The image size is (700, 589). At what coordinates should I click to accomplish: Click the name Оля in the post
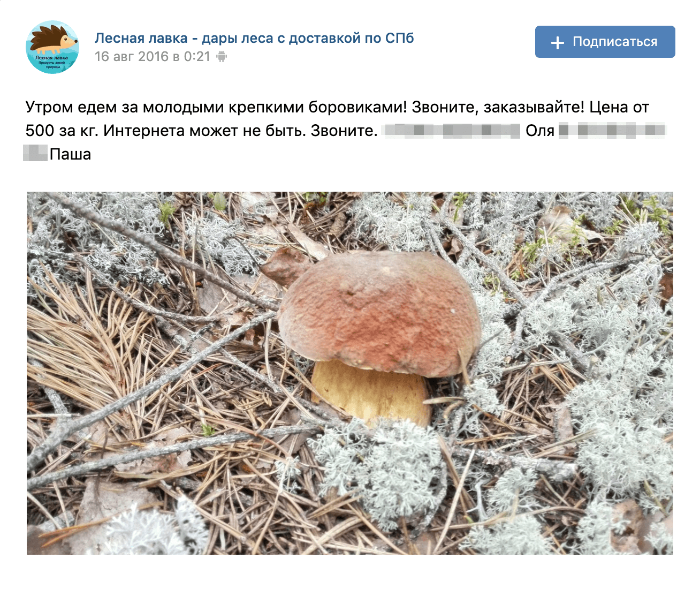[539, 131]
